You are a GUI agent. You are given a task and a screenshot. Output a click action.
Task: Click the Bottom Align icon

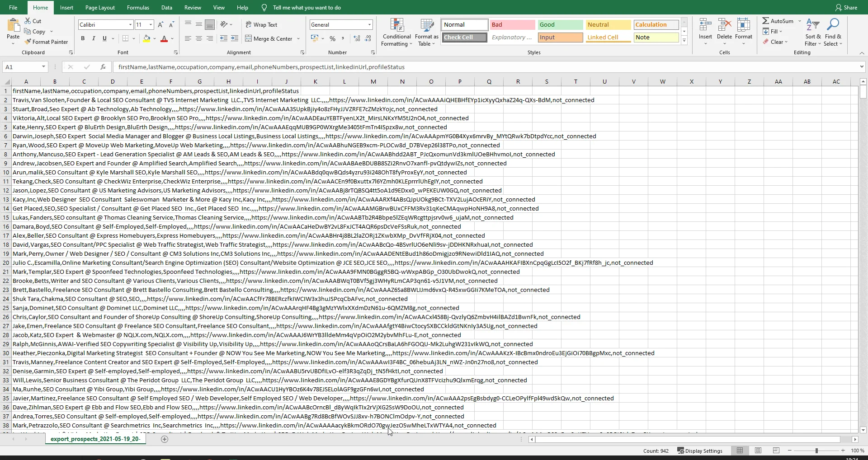pos(210,24)
